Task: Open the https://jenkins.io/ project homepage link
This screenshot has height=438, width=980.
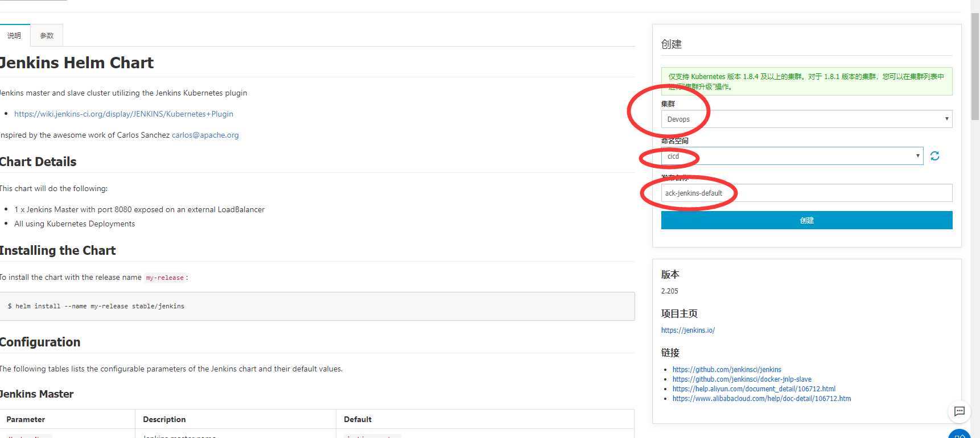Action: 687,330
